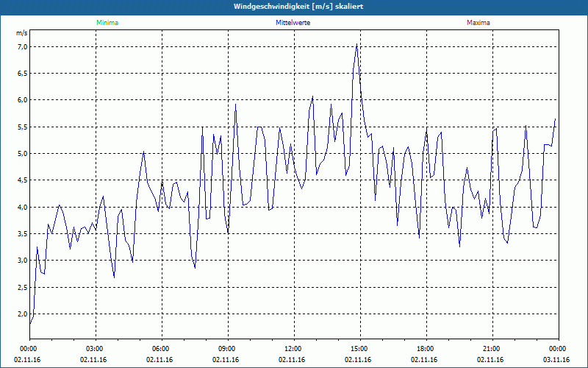Click the 18:00 time axis label
Viewport: 588px width, 368px height.
coord(426,349)
